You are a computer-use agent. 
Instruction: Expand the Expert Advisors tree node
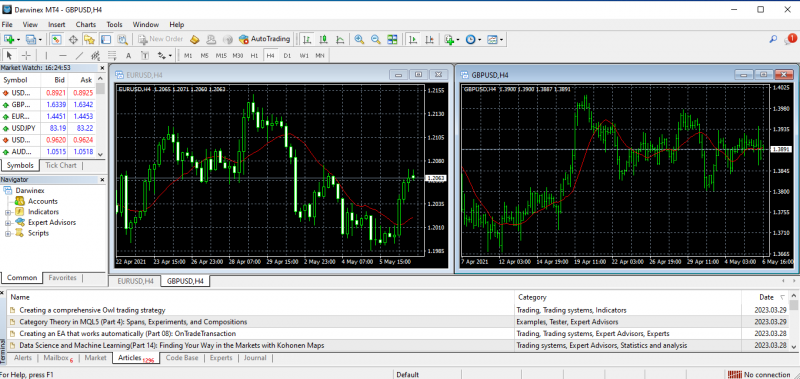pyautogui.click(x=8, y=223)
